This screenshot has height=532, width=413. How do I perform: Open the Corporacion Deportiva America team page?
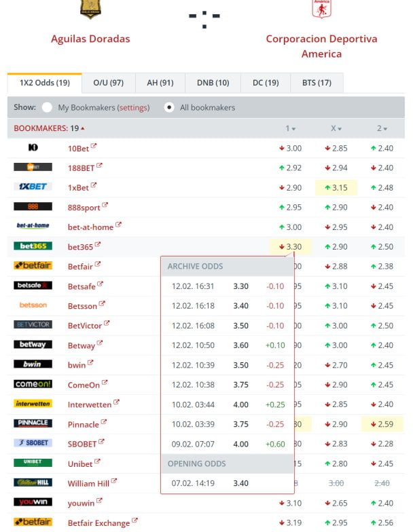[321, 46]
